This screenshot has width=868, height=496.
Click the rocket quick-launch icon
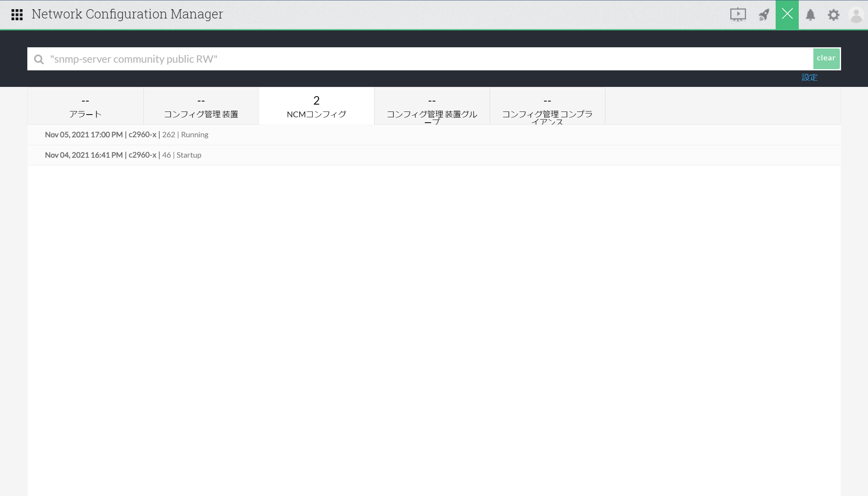[x=764, y=15]
